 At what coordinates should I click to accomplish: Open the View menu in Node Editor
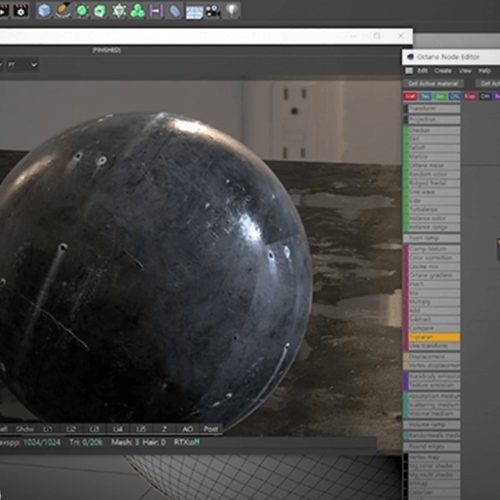point(465,71)
